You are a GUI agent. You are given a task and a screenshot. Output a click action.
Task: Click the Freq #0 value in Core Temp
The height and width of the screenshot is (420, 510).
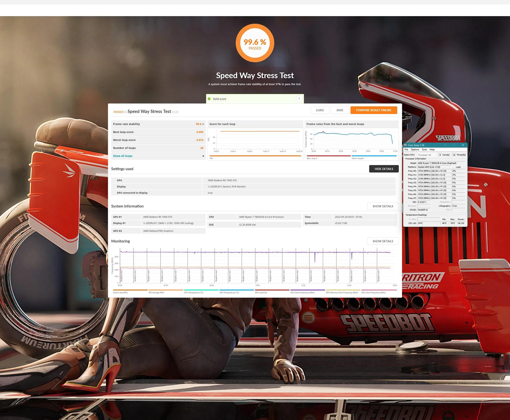[x=434, y=171]
